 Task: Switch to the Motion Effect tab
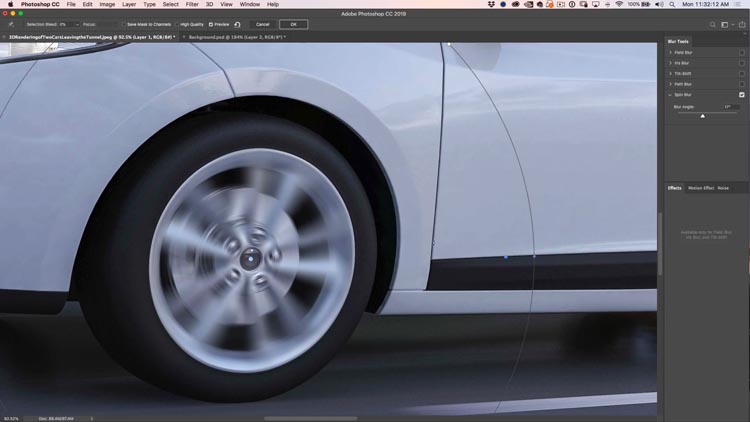pos(700,188)
